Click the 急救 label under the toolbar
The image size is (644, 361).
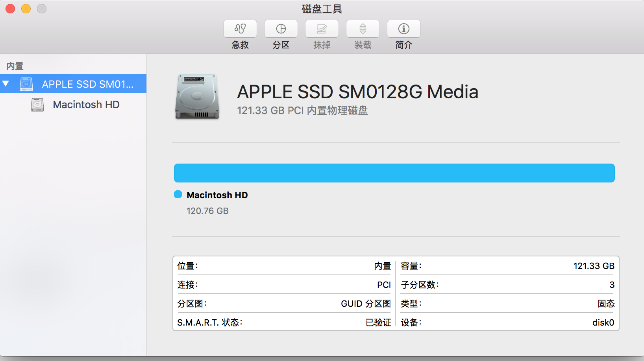[x=240, y=45]
